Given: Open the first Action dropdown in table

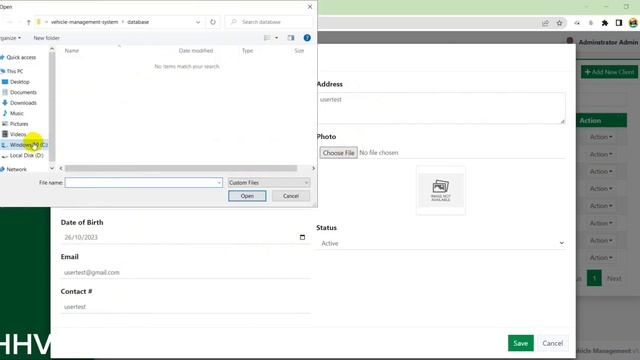Looking at the screenshot, I should 601,137.
